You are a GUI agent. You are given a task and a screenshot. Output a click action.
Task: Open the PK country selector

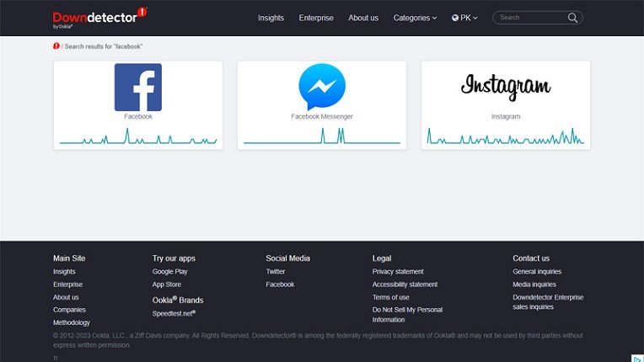point(465,18)
